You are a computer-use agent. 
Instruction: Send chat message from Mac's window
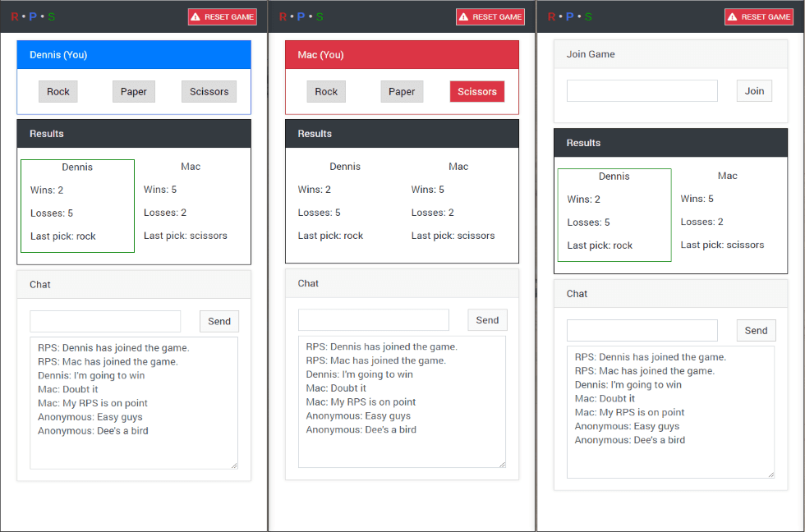487,320
